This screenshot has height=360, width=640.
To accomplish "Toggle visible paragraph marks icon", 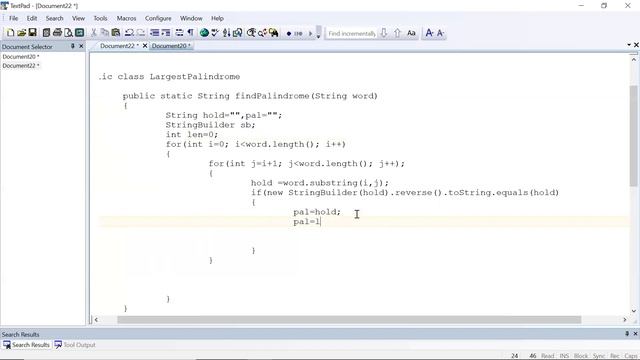I will 191,33.
